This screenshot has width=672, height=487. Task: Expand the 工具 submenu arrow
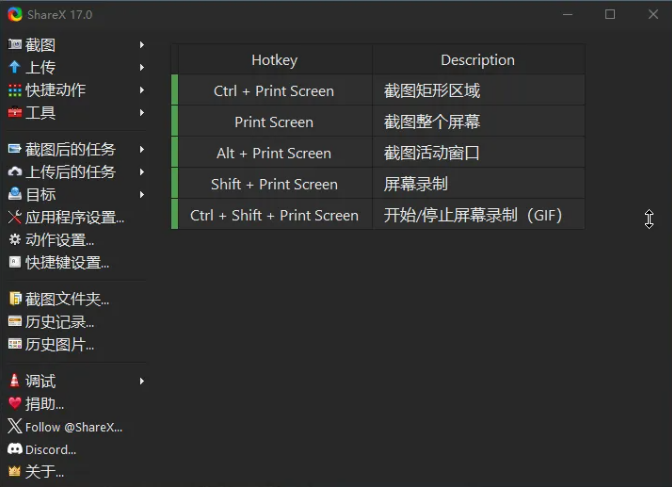[x=142, y=112]
